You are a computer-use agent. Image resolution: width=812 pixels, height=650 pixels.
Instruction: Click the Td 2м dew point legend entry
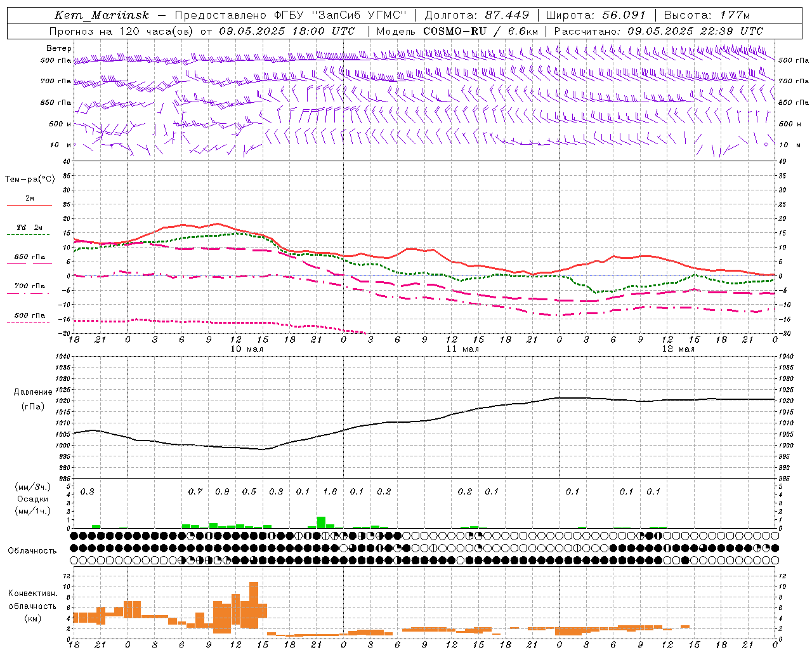click(x=30, y=227)
